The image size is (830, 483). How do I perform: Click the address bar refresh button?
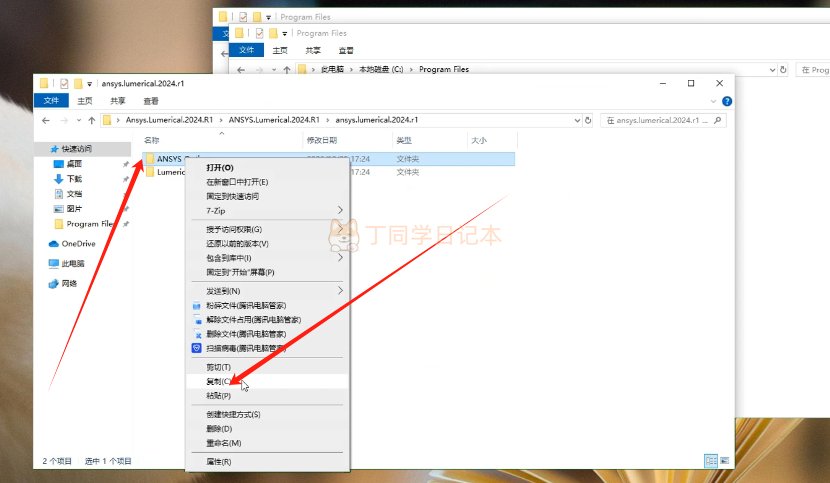589,120
